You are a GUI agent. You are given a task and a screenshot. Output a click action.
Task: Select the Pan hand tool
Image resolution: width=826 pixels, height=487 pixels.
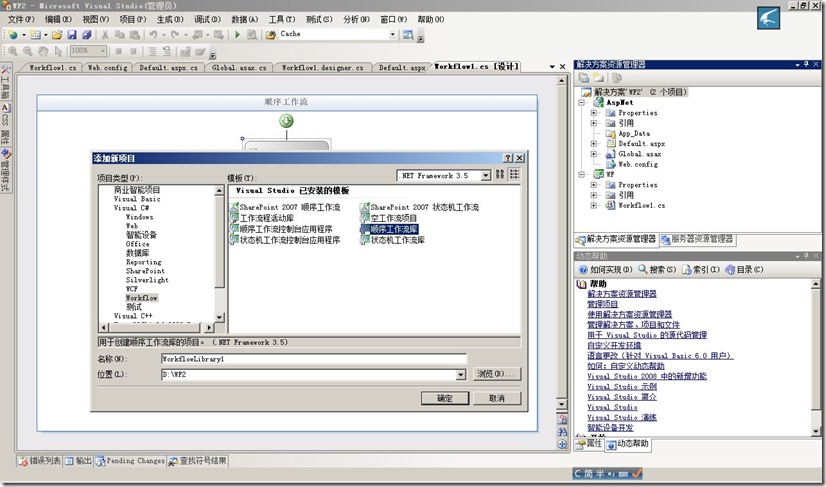pyautogui.click(x=43, y=51)
